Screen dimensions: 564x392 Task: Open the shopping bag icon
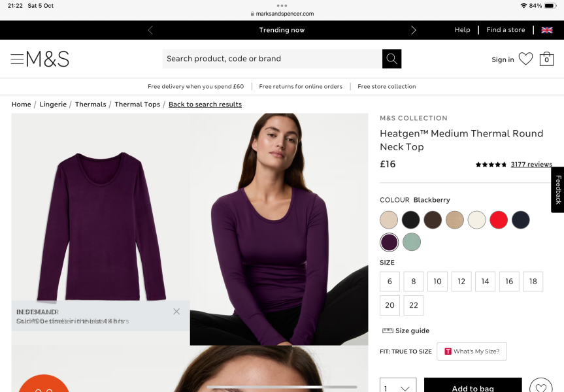546,59
